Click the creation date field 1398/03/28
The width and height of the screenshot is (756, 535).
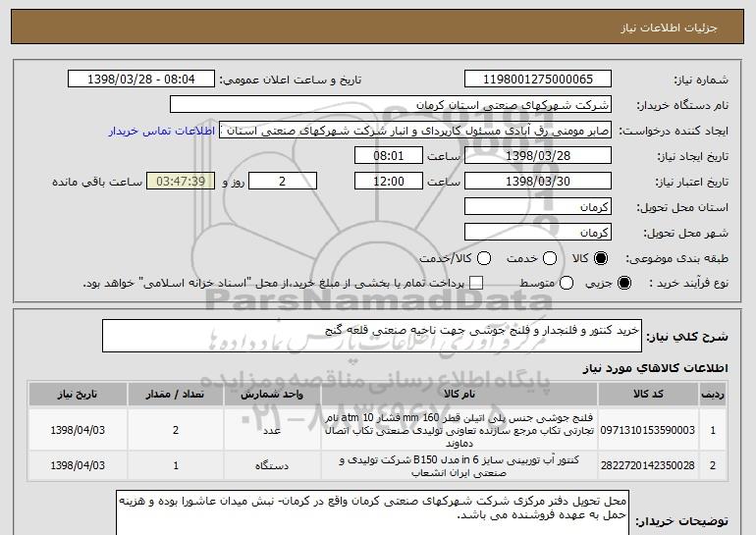click(538, 156)
